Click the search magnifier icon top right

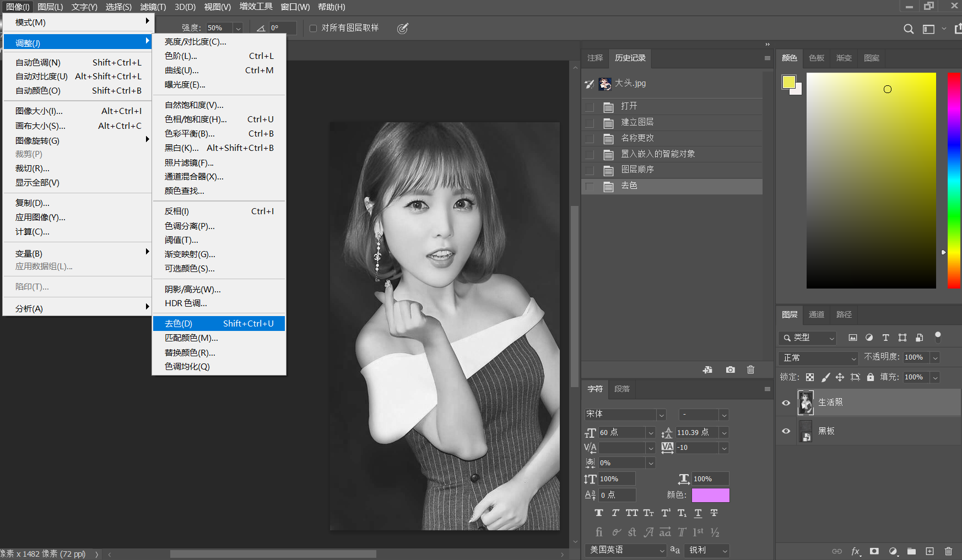909,29
